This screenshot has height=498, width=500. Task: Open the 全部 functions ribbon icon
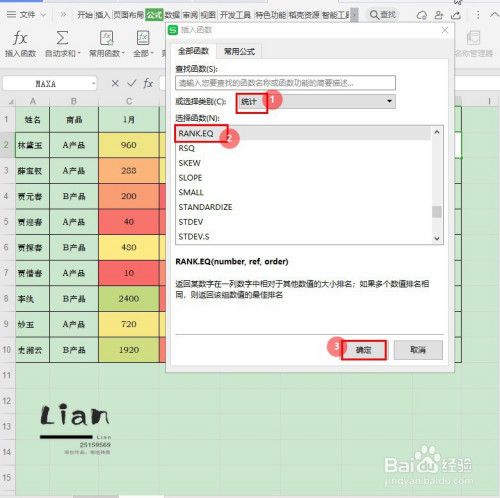[143, 38]
